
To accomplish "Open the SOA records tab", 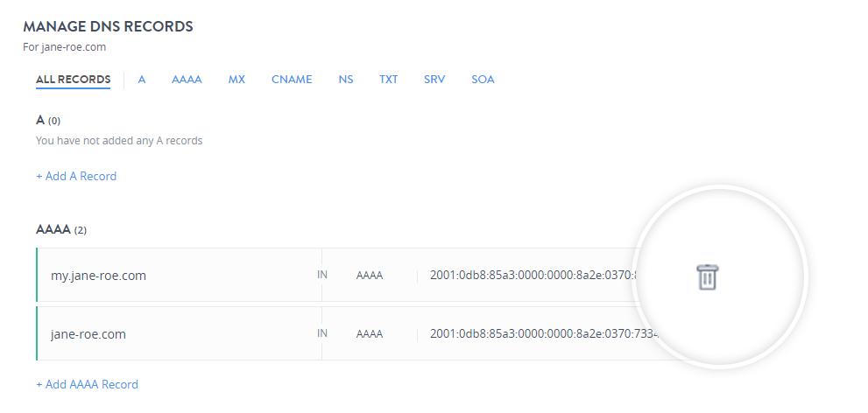I will (483, 80).
